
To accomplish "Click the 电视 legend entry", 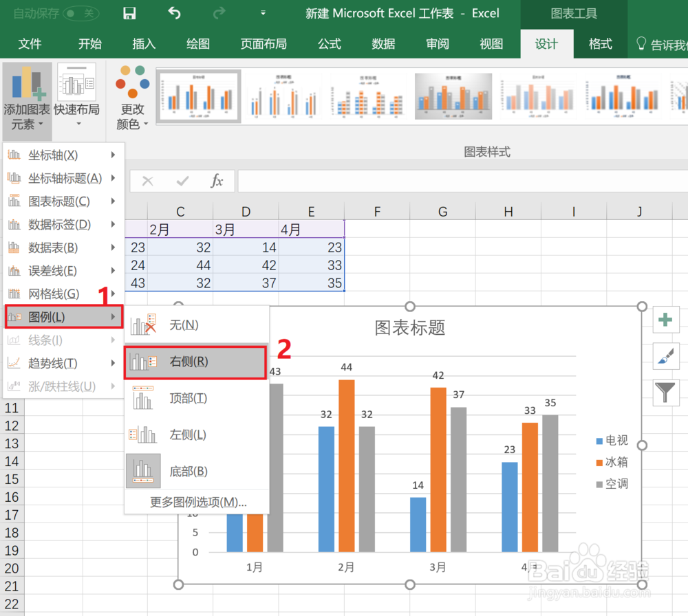I will click(612, 440).
